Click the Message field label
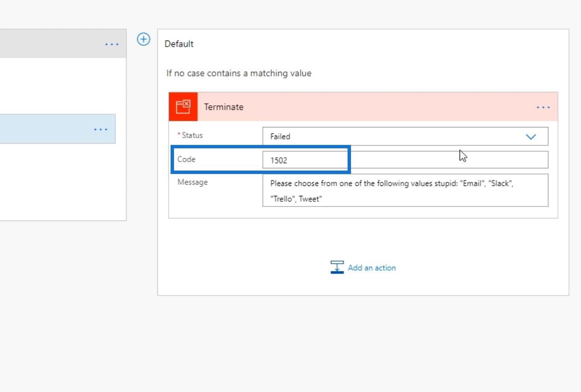The width and height of the screenshot is (581, 392). click(x=192, y=182)
